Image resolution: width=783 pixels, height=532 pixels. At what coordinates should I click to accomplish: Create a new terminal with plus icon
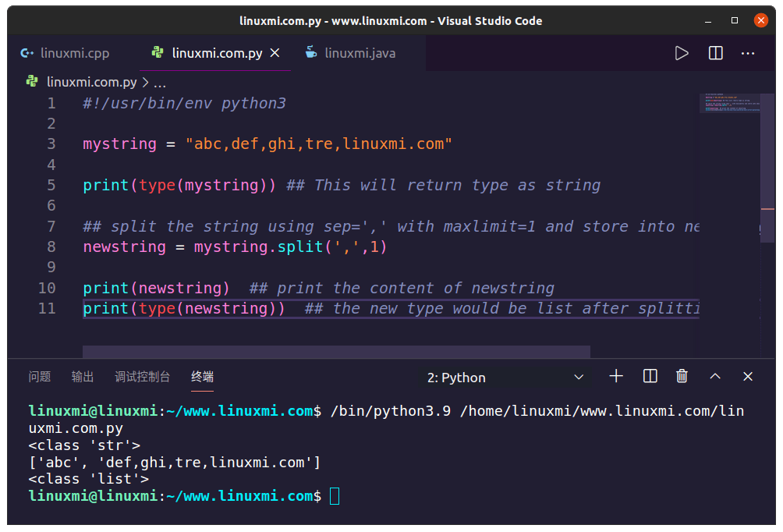coord(616,377)
